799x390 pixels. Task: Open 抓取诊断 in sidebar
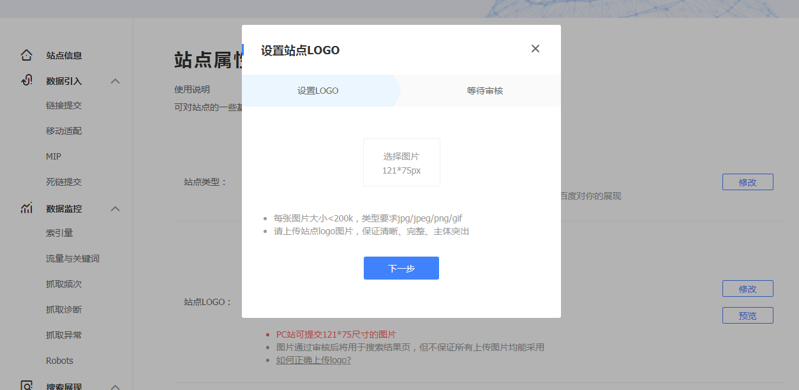(x=64, y=309)
